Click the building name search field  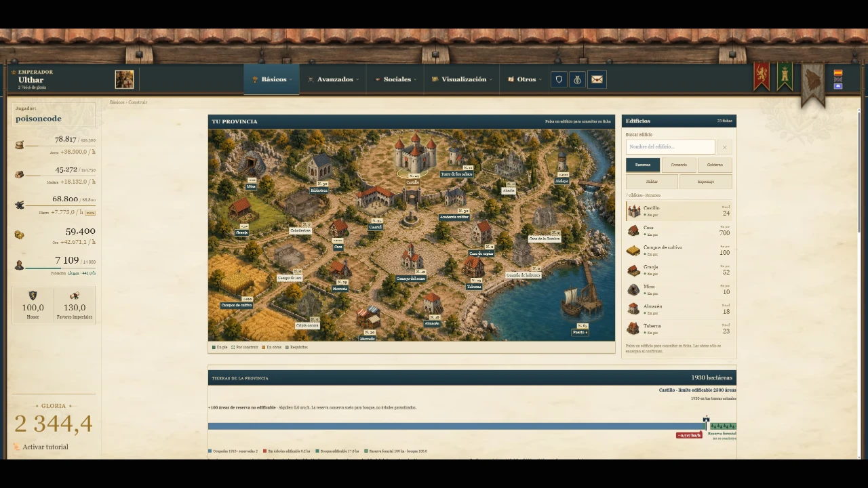(670, 147)
